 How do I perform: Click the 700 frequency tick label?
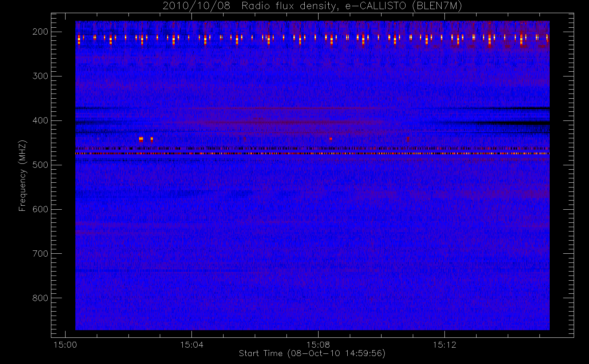click(x=40, y=254)
